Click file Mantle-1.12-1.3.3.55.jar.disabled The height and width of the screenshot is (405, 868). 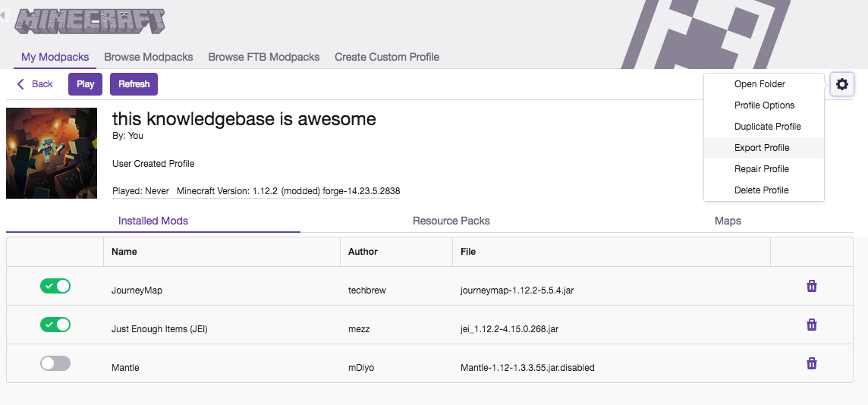pos(527,367)
